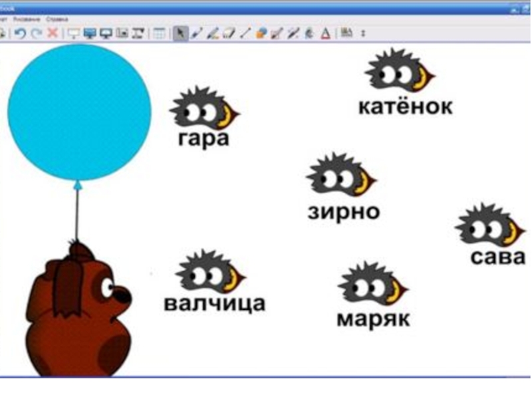Click the document camera icon

[138, 33]
